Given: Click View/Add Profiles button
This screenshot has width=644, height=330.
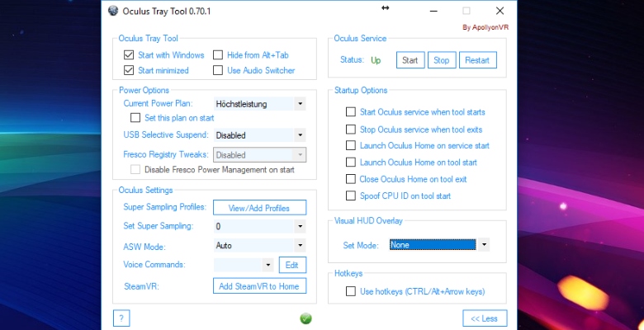Looking at the screenshot, I should (x=259, y=208).
